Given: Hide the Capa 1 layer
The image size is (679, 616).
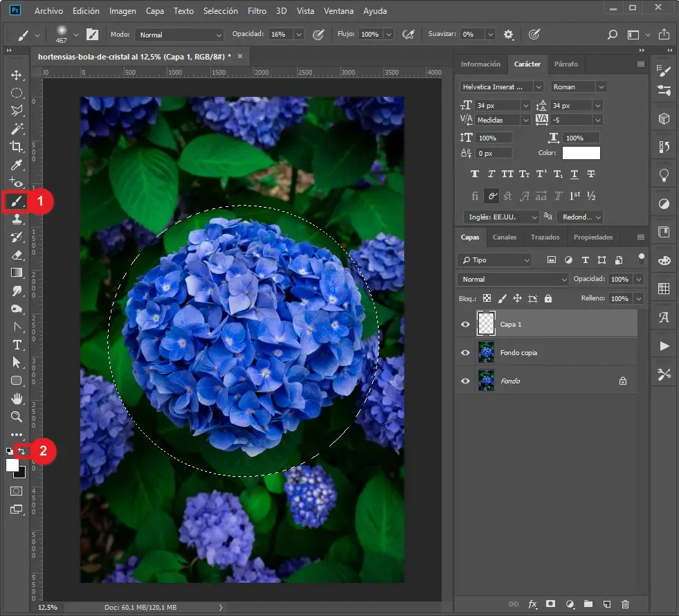Looking at the screenshot, I should [x=465, y=324].
